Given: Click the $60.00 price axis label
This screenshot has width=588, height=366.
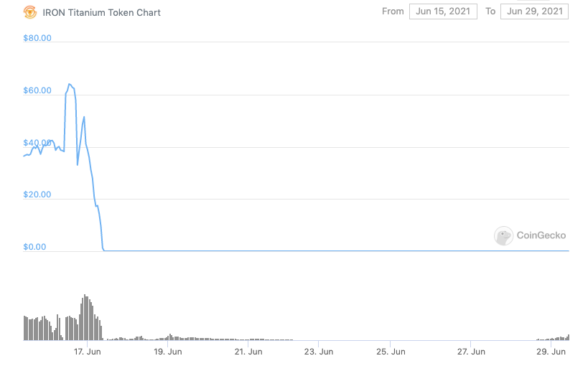Looking at the screenshot, I should point(37,90).
